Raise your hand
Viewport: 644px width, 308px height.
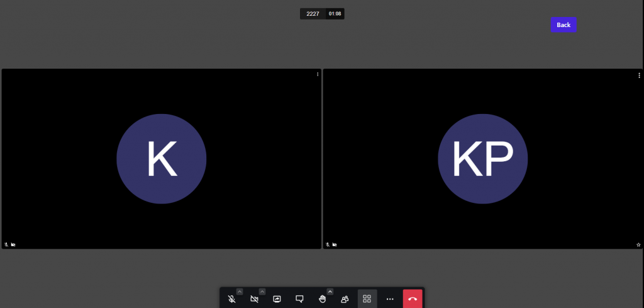pyautogui.click(x=323, y=299)
